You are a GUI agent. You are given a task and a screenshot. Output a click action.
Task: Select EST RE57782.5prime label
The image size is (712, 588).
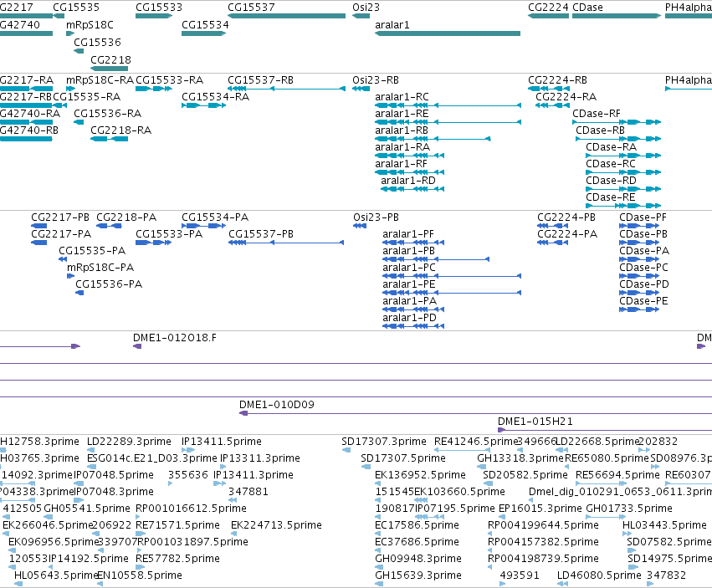tap(177, 559)
